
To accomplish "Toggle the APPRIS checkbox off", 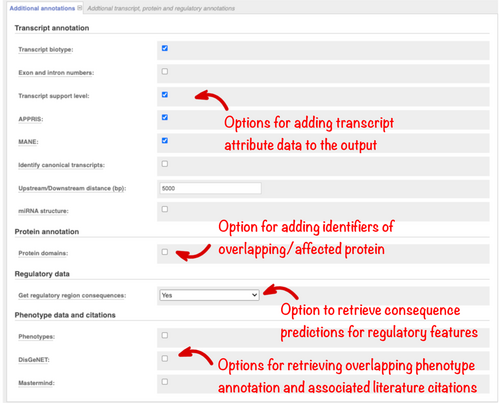I will coord(165,117).
